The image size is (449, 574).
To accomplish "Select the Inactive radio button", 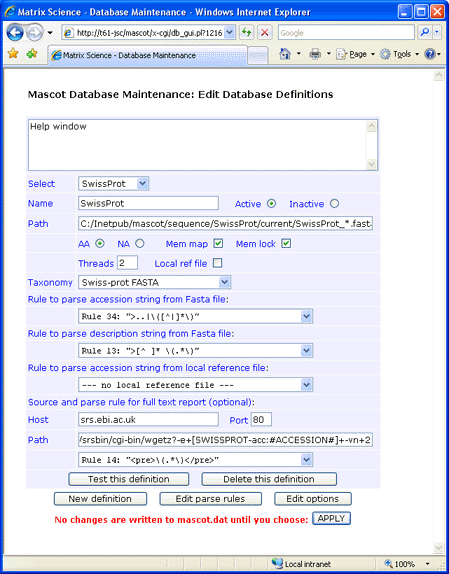I will point(334,204).
